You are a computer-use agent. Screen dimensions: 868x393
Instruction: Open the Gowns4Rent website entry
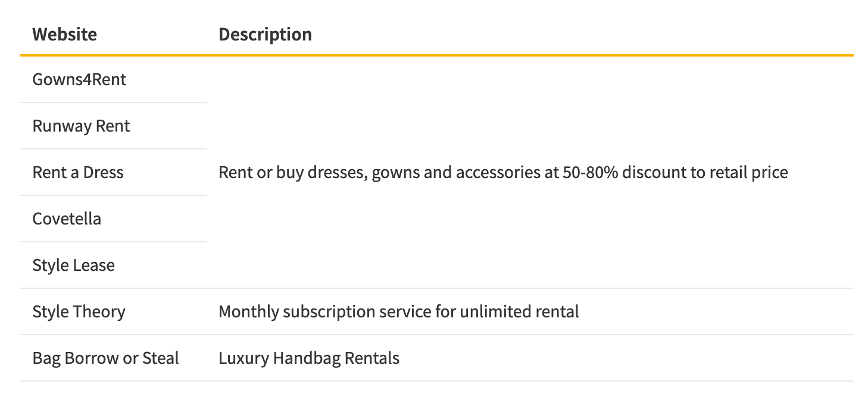point(79,80)
